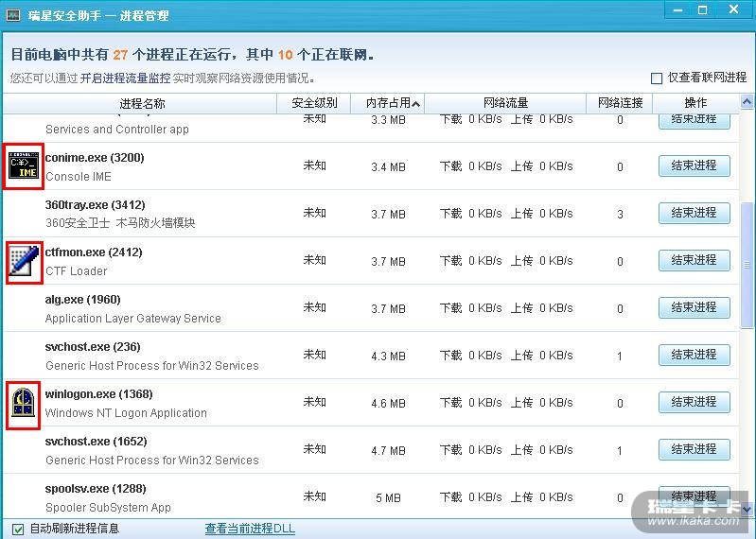Click the ctfmon.exe notepad pen icon
Screen dimensions: 756x539
click(25, 261)
